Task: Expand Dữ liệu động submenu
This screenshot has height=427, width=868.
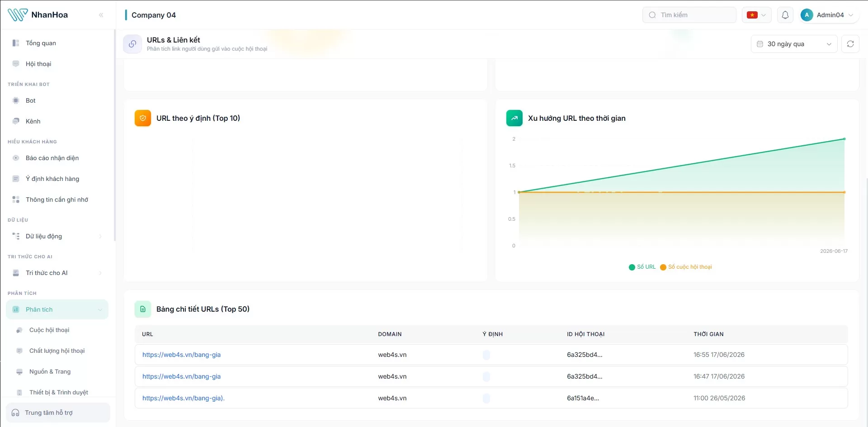Action: coord(57,236)
